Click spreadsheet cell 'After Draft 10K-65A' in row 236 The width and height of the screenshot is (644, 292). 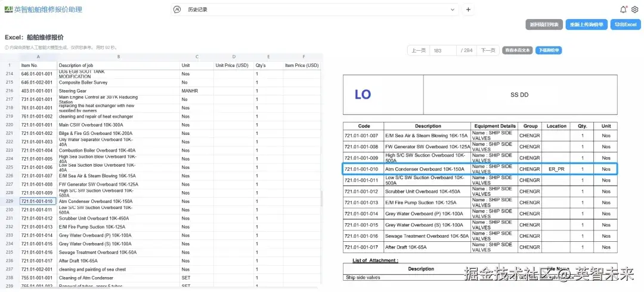click(118, 261)
